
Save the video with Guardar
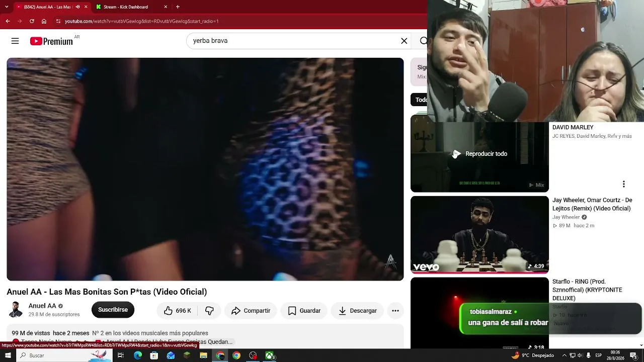point(304,311)
